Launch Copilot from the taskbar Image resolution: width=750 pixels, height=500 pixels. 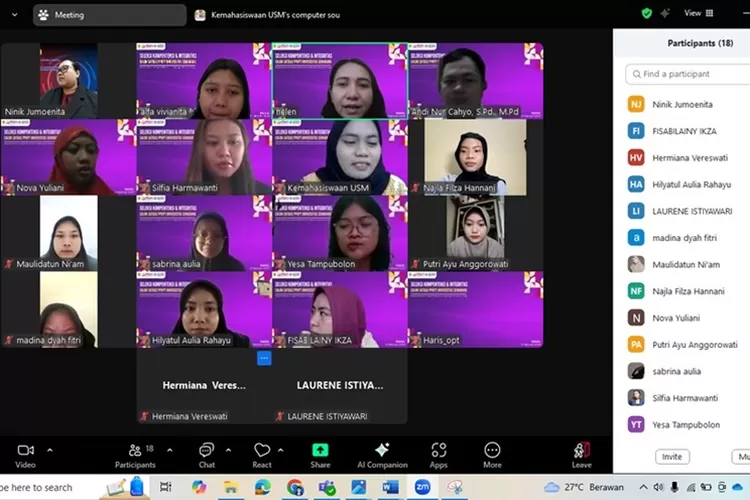click(x=199, y=488)
